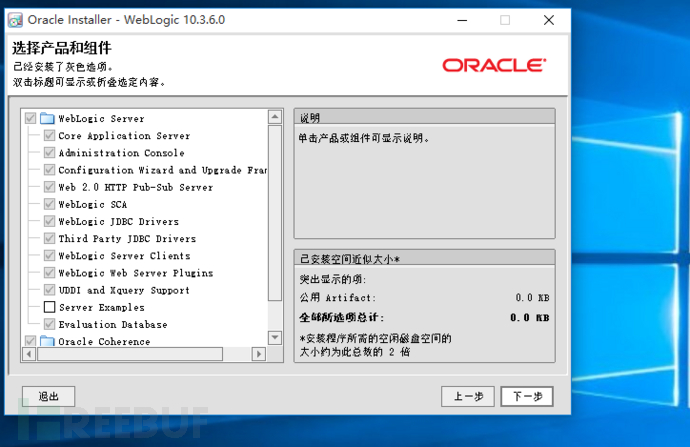Toggle the Oracle Coherence checkbox

tap(30, 341)
